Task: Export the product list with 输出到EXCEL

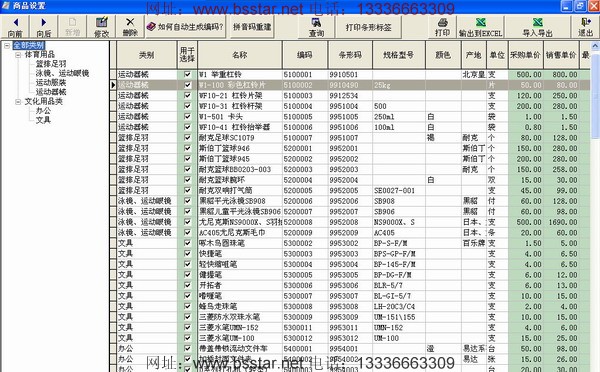Action: (x=481, y=27)
